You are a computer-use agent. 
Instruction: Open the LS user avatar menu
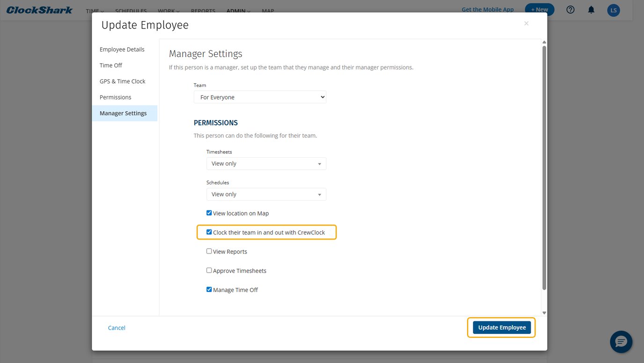click(613, 10)
